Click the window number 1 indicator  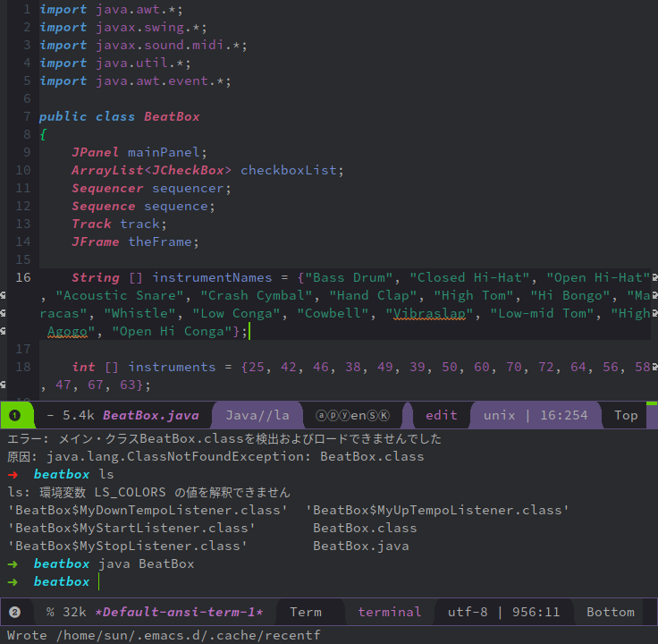click(x=14, y=415)
